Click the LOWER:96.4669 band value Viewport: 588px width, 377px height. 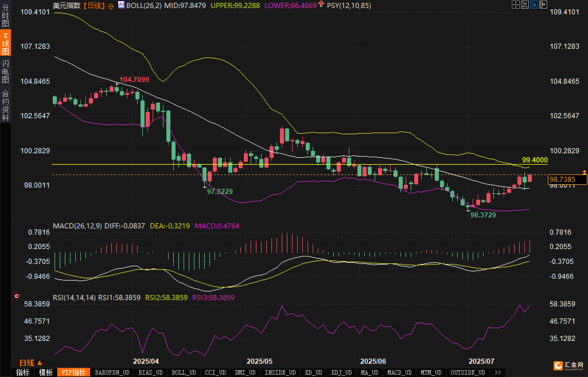pyautogui.click(x=290, y=5)
